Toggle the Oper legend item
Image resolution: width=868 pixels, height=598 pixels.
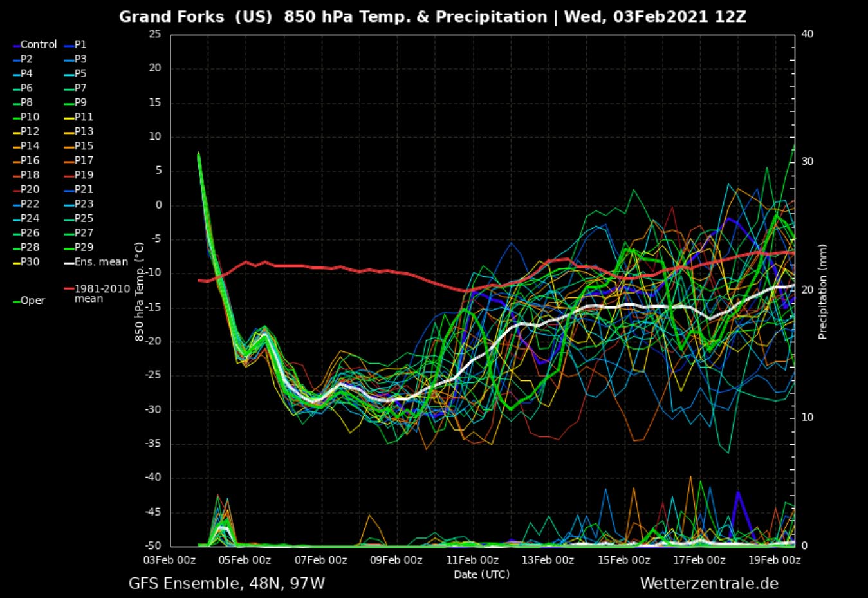(32, 301)
